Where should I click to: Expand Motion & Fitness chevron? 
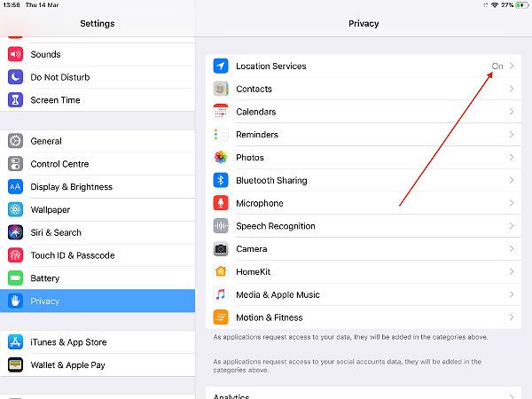[x=512, y=317]
